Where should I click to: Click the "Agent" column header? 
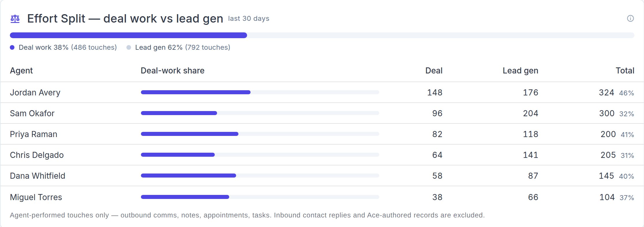point(21,71)
